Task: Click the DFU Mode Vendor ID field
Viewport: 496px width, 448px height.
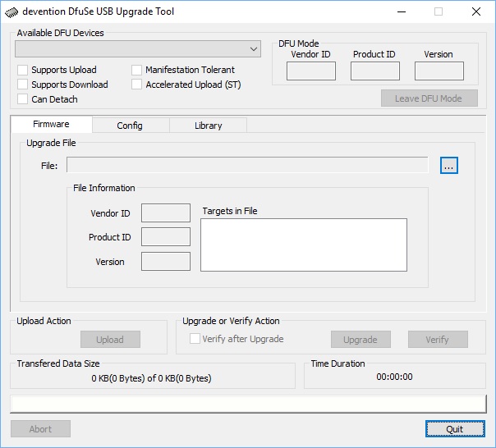Action: click(311, 71)
